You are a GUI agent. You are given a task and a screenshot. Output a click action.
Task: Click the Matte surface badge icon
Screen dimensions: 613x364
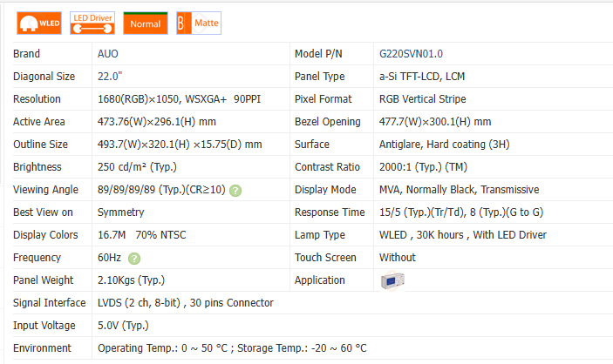198,24
